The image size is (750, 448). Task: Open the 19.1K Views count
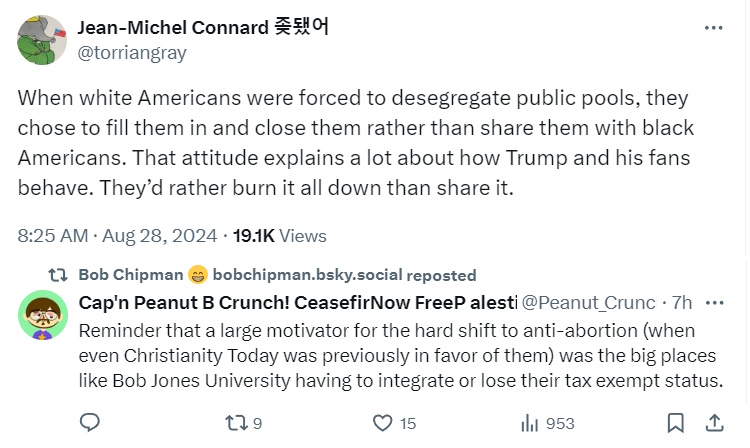279,236
